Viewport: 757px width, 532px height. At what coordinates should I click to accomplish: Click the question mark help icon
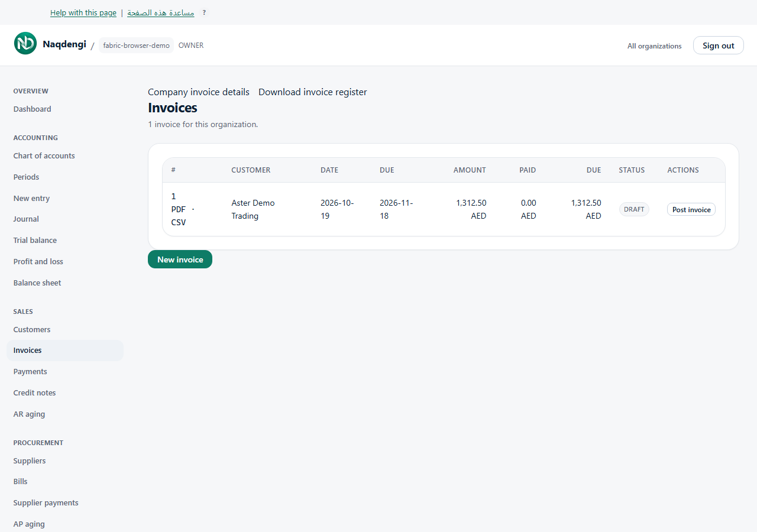point(204,12)
